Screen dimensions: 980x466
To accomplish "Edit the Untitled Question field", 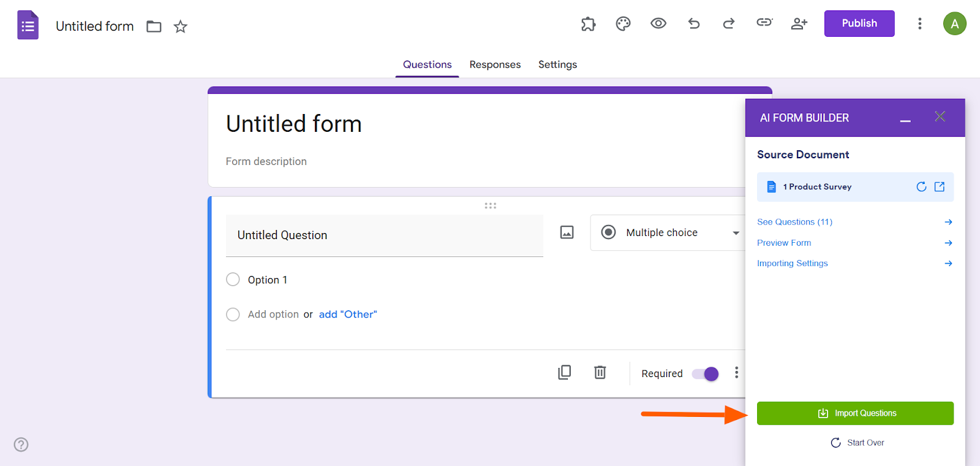I will point(385,235).
